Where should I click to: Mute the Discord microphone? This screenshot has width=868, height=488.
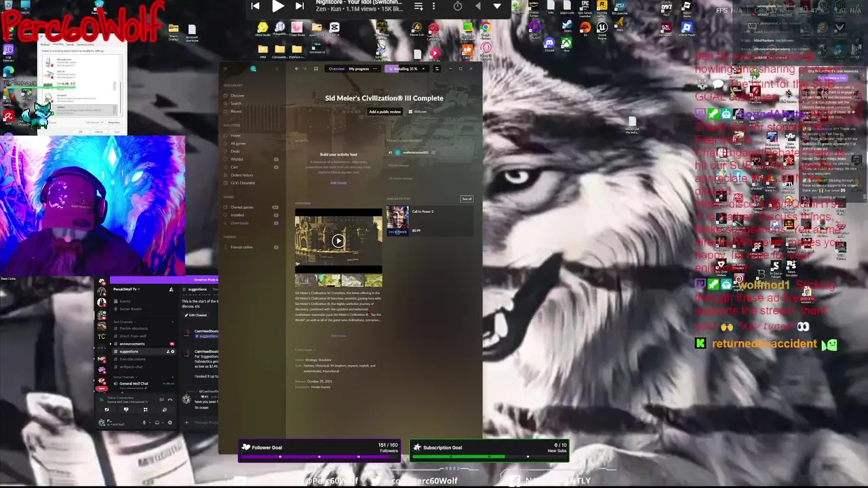[144, 422]
